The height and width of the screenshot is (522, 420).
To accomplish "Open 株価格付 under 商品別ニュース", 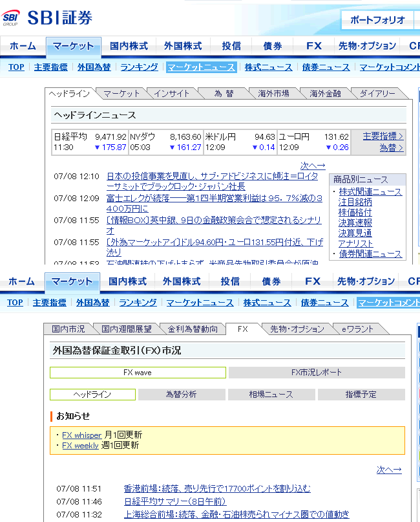I will [355, 212].
